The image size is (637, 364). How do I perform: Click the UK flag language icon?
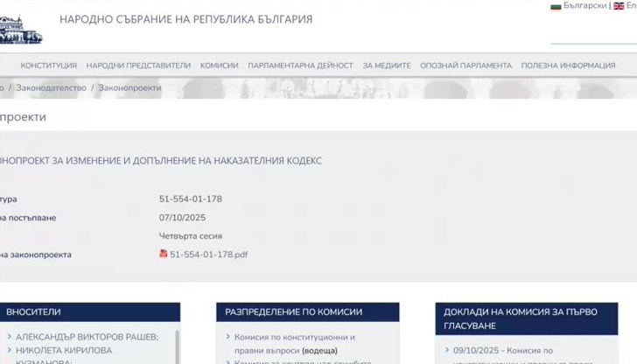point(619,6)
